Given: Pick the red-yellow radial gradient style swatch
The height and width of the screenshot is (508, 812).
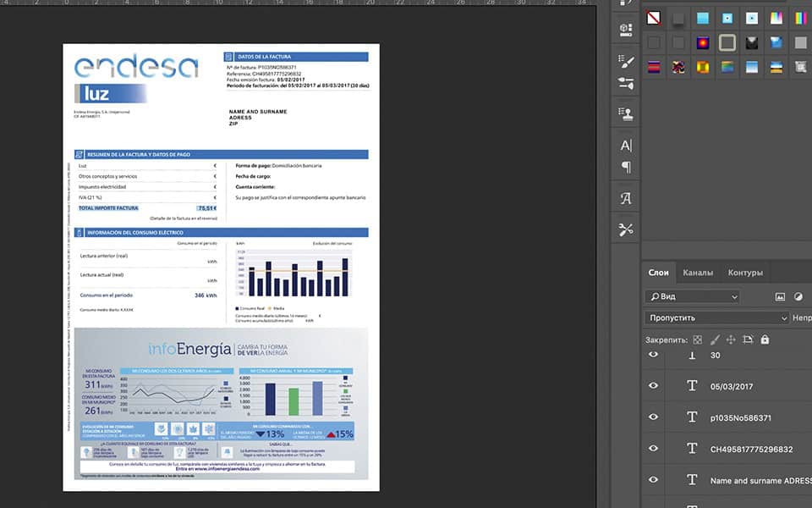Looking at the screenshot, I should click(703, 42).
